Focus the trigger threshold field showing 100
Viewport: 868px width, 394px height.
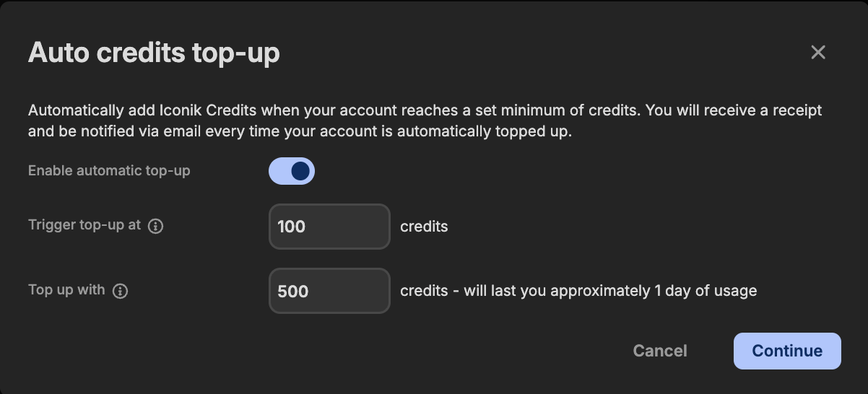tap(329, 227)
